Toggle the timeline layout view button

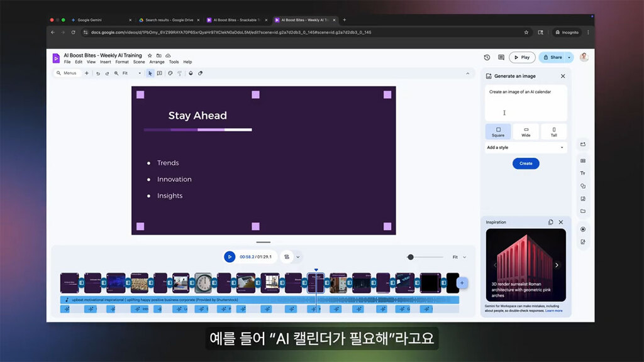[x=287, y=257]
